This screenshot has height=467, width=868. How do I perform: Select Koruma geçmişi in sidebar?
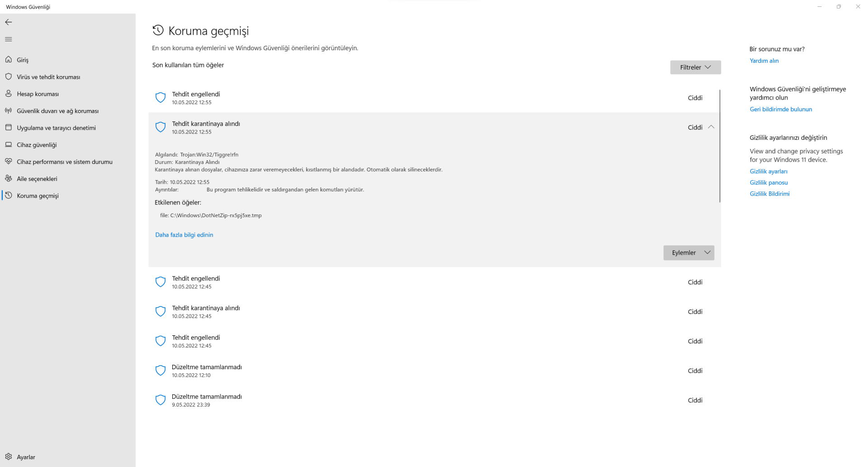[x=68, y=196]
